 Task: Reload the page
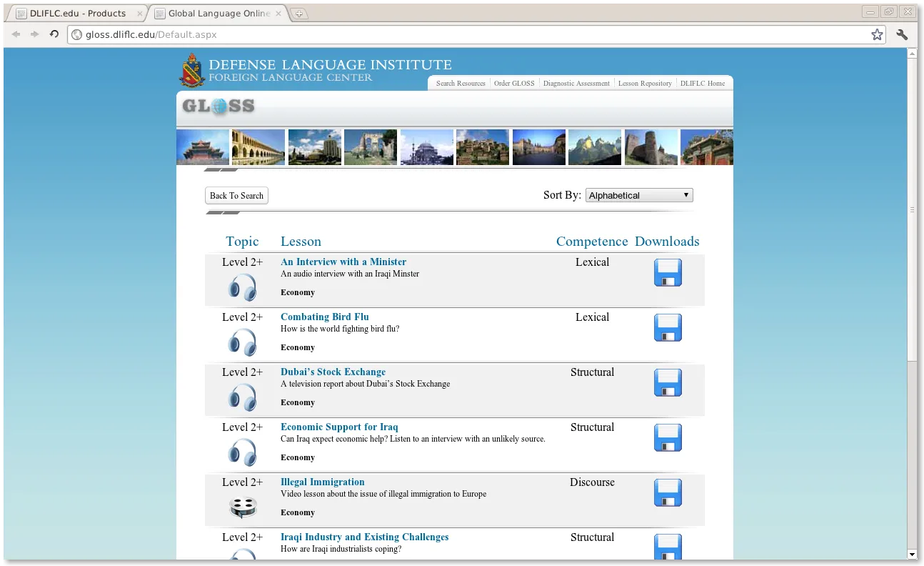54,34
